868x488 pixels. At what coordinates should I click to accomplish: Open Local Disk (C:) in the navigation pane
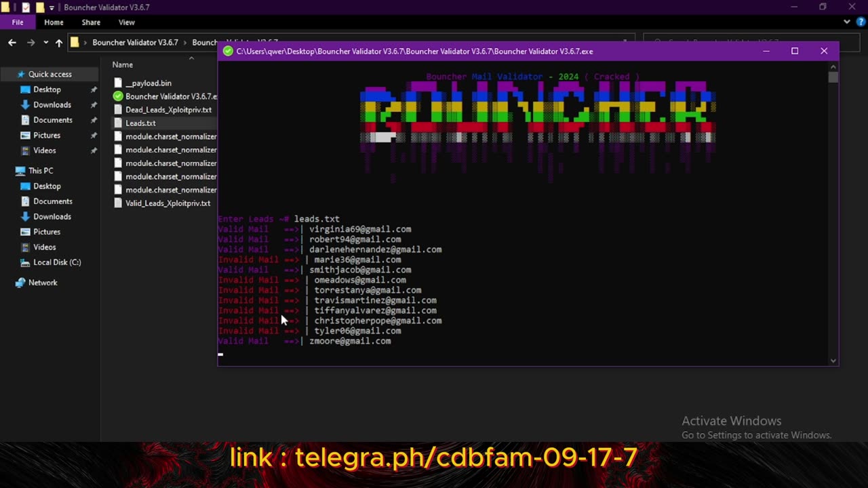click(x=57, y=262)
